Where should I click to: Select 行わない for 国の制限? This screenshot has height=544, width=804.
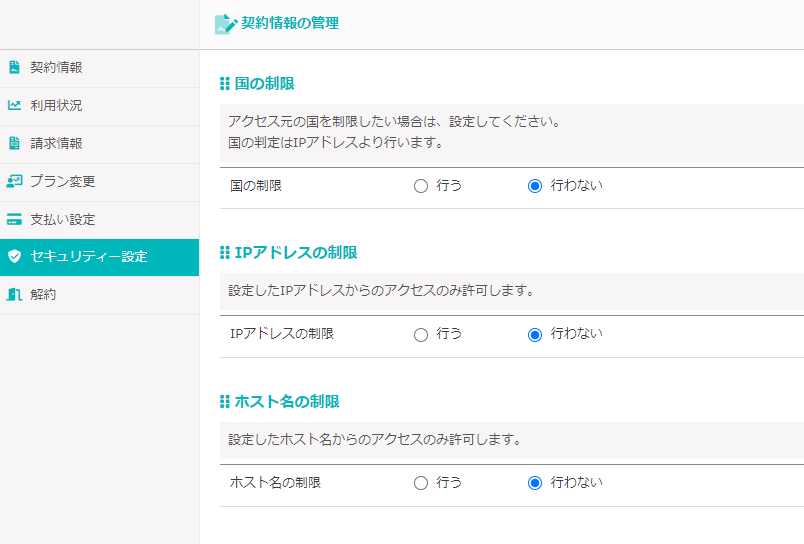click(x=535, y=186)
